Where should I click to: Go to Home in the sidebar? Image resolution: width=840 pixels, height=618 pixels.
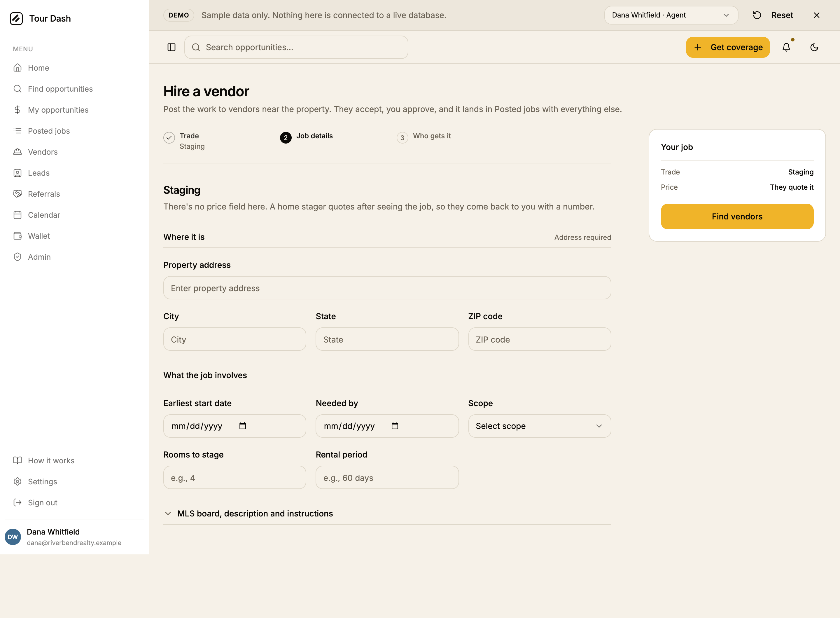point(74,68)
